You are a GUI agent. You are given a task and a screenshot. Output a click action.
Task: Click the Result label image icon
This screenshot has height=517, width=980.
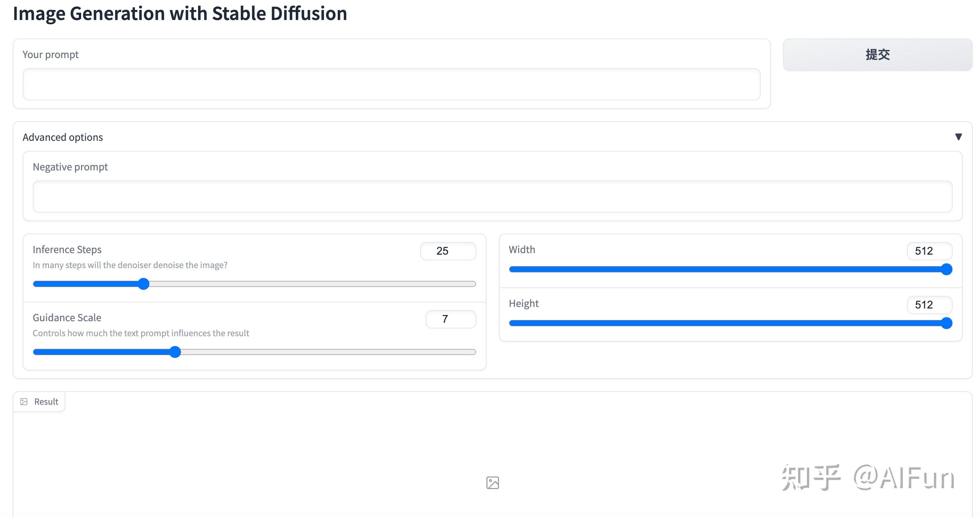(24, 402)
